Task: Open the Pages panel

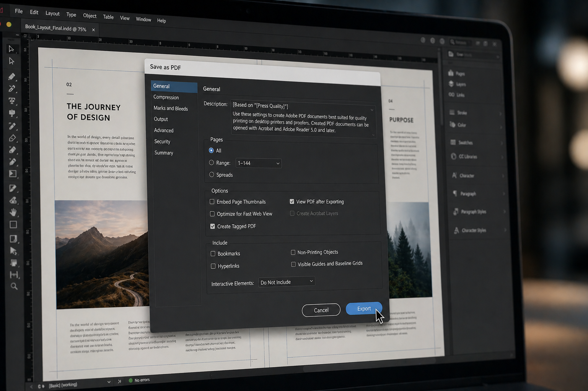Action: pos(456,73)
